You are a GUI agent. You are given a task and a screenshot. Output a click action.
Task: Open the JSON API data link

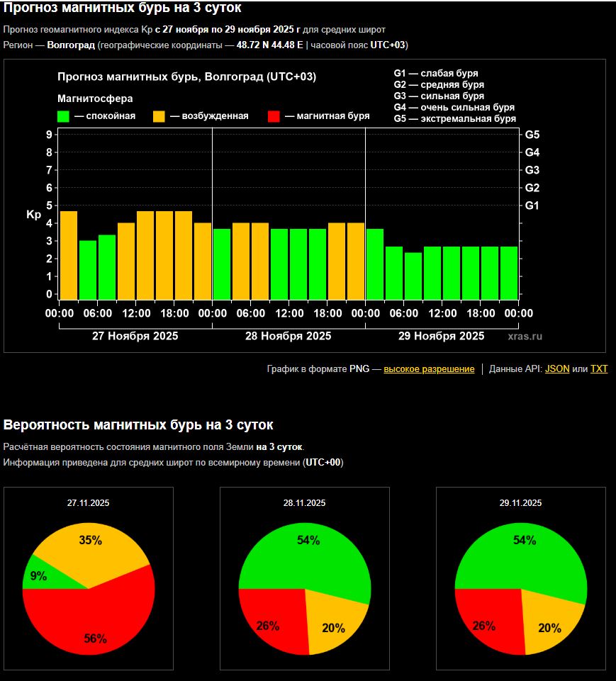point(557,369)
